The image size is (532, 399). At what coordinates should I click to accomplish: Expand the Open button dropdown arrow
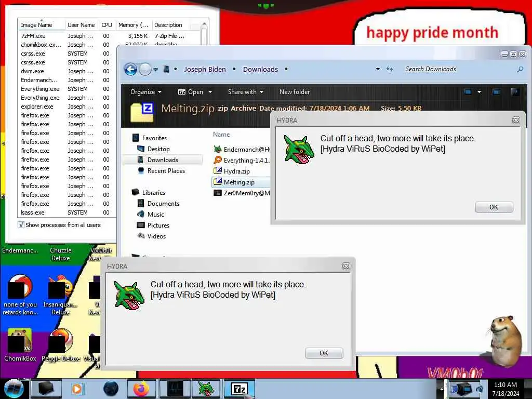pos(210,92)
